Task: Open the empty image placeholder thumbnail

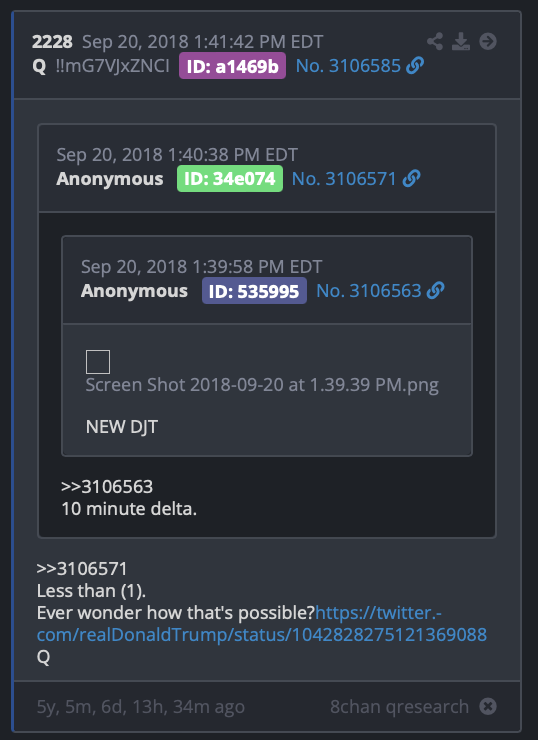Action: pos(98,362)
